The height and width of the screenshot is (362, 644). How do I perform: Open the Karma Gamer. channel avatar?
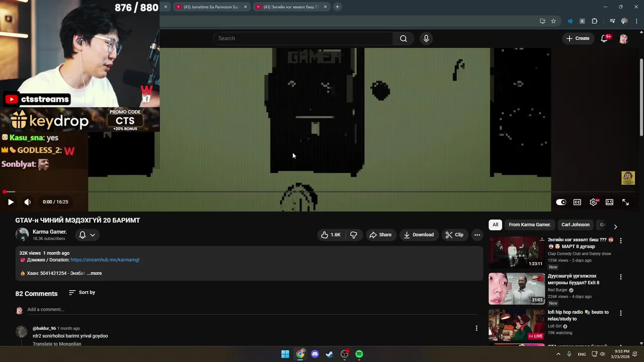pos(22,234)
